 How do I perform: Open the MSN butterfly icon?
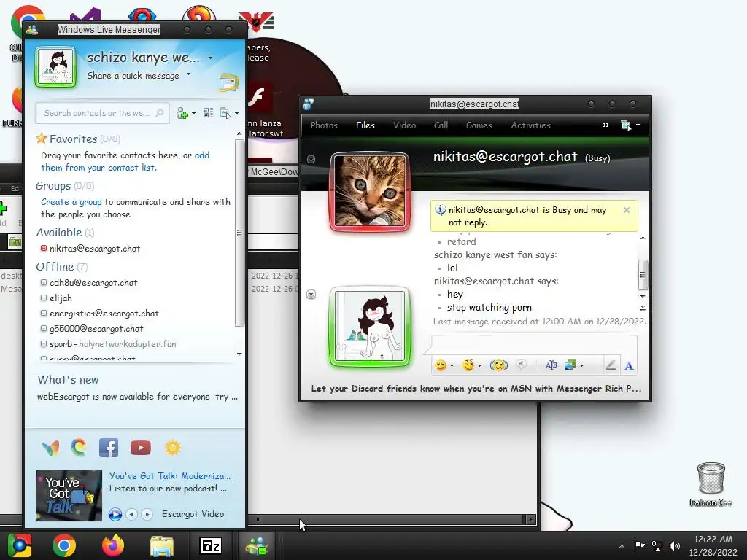(50, 448)
